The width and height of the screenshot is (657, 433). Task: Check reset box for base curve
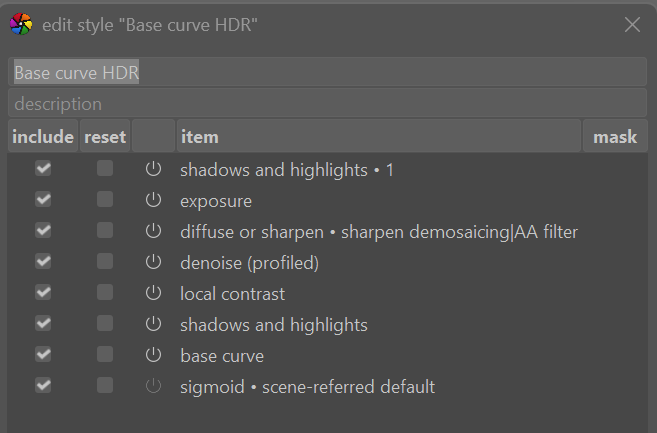pyautogui.click(x=105, y=355)
